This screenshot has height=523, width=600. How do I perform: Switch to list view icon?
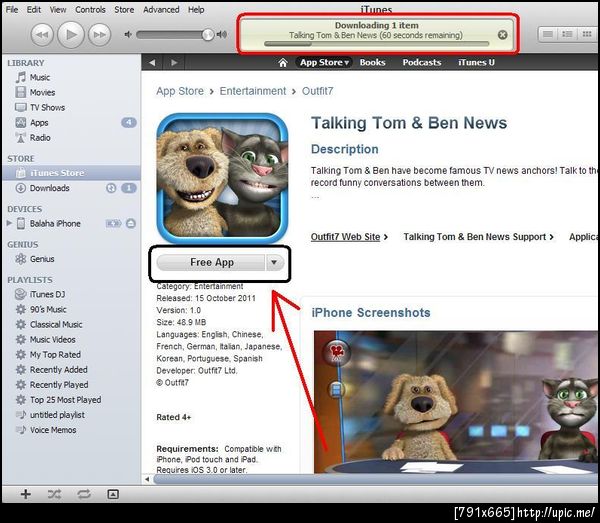point(548,34)
